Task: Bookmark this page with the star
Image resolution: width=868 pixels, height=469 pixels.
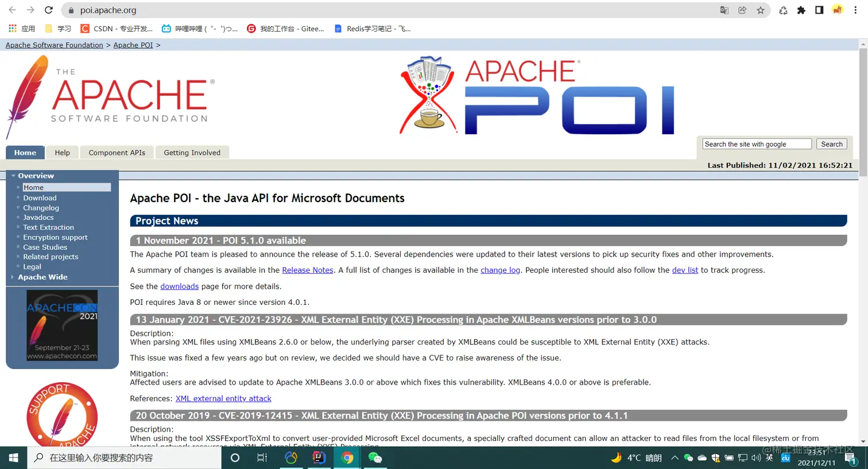Action: pos(761,10)
